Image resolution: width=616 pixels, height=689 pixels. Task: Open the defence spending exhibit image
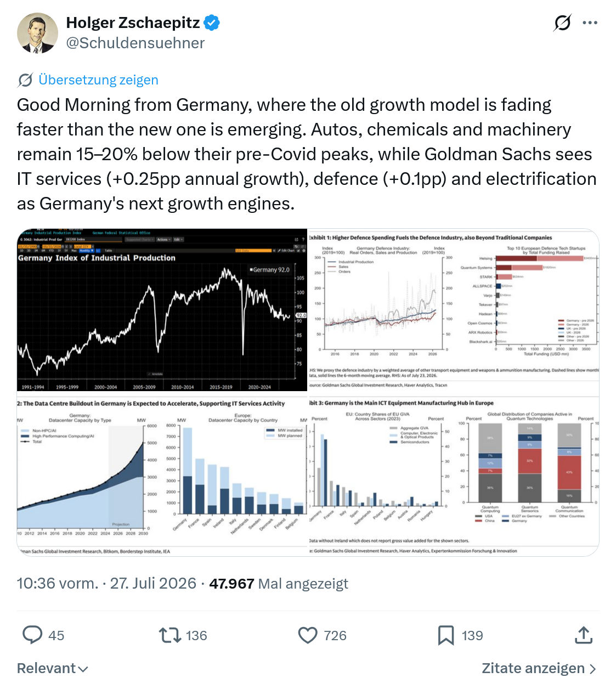pos(454,310)
